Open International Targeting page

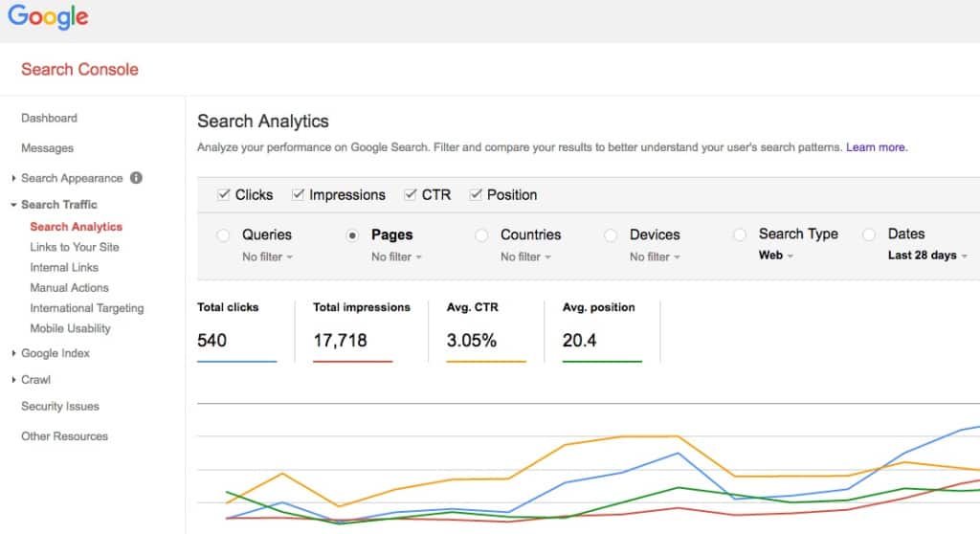[87, 308]
